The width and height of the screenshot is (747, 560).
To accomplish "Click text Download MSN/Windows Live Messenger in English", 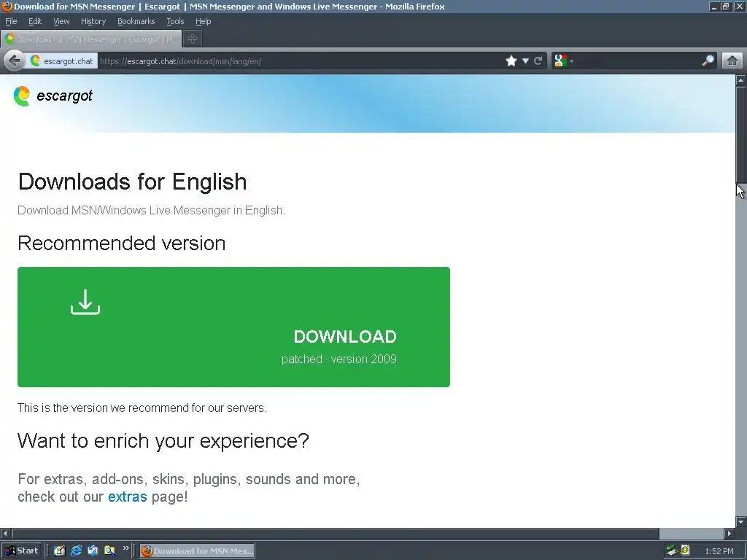I will click(x=152, y=211).
